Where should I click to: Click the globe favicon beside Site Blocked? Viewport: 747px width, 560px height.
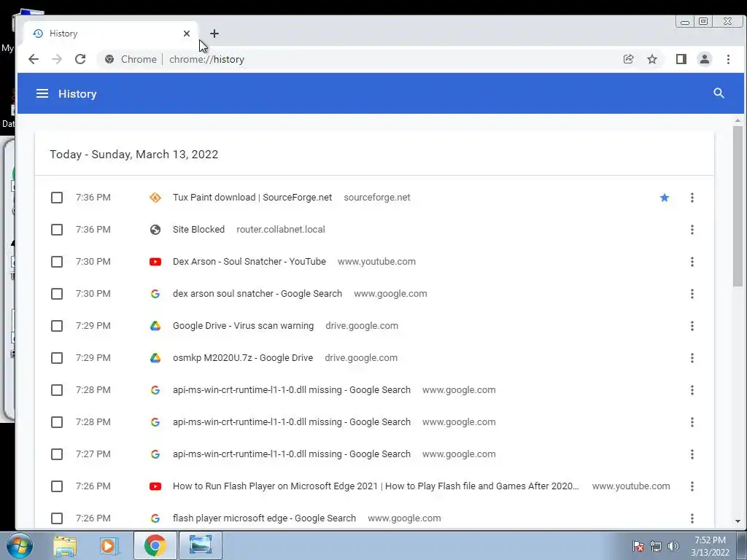pos(155,230)
